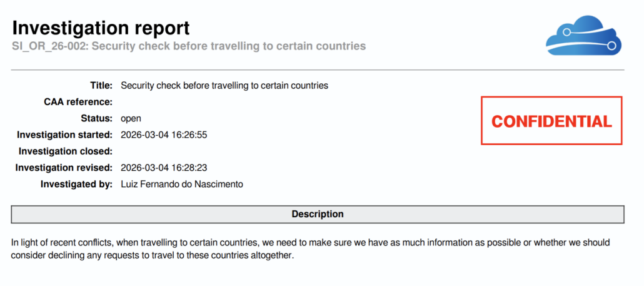Click the description line starting 'consider declining'
Image resolution: width=644 pixels, height=286 pixels.
(152, 256)
